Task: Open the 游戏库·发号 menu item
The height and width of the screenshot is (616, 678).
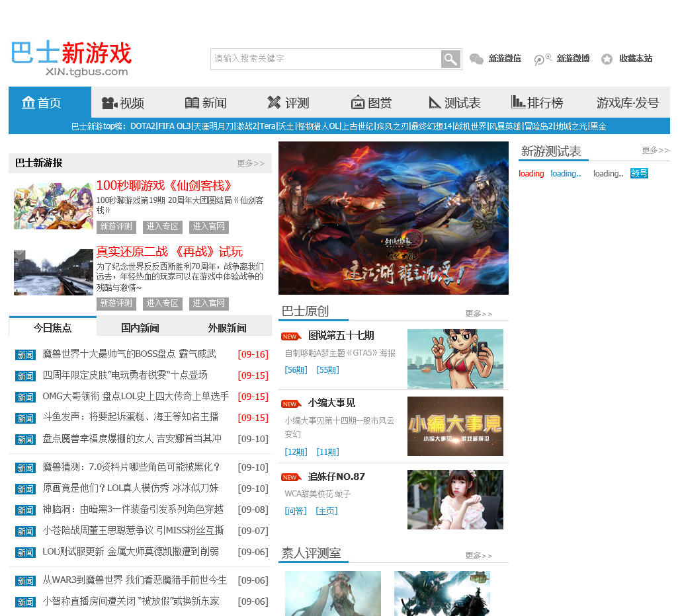Action: (628, 103)
